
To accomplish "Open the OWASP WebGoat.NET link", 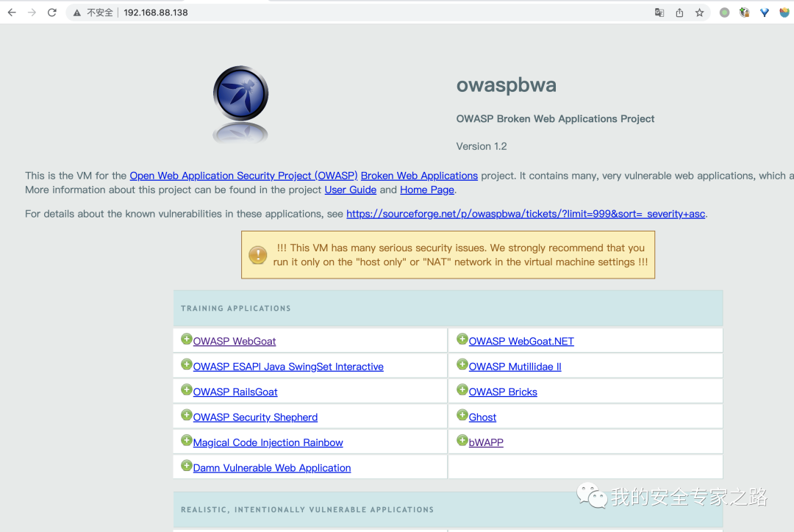I will click(x=521, y=341).
